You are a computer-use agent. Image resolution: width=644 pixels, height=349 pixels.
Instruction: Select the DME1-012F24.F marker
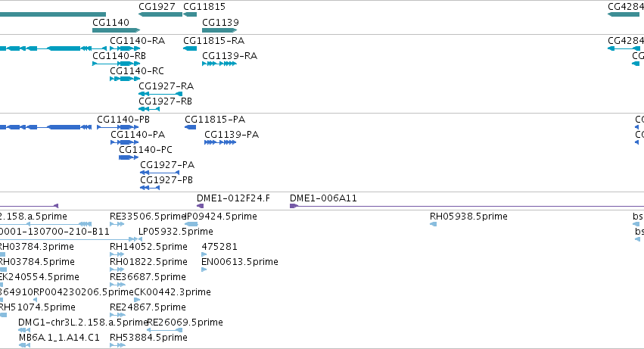[200, 206]
